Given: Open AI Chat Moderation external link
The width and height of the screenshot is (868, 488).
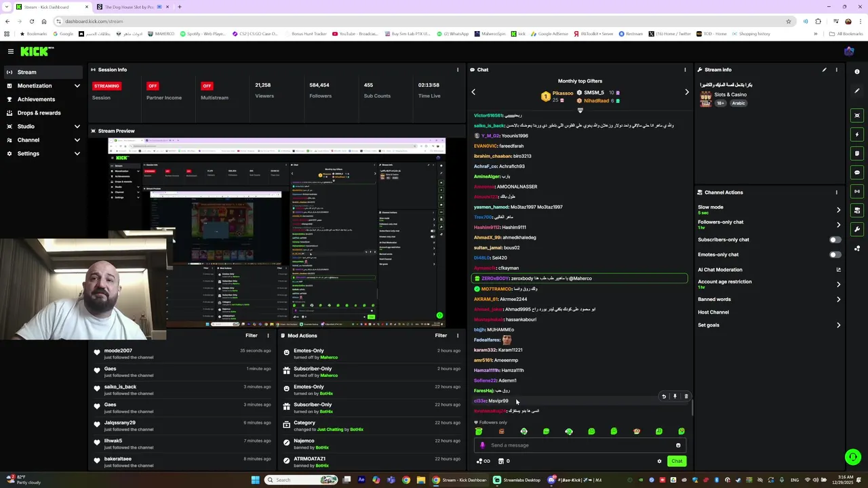Looking at the screenshot, I should pos(838,270).
